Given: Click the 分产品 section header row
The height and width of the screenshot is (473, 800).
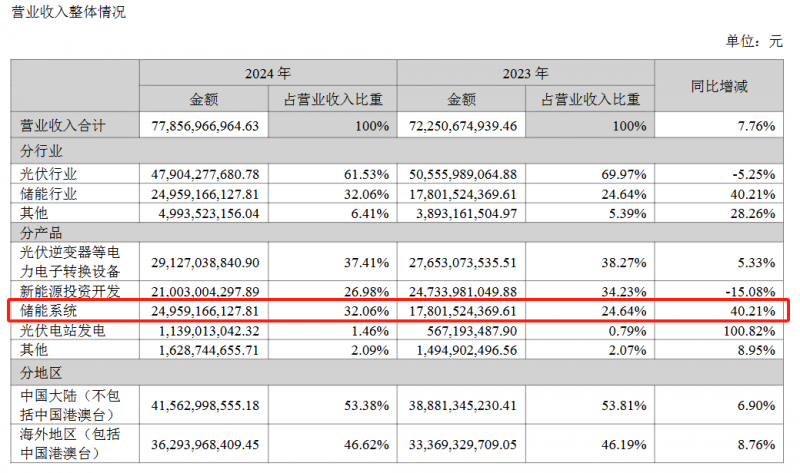Looking at the screenshot, I should click(x=42, y=232).
